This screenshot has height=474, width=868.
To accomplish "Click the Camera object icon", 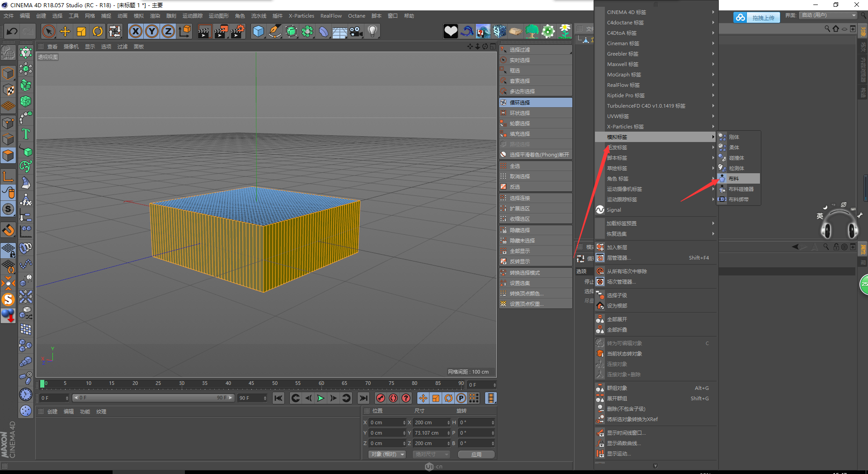I will 356,32.
